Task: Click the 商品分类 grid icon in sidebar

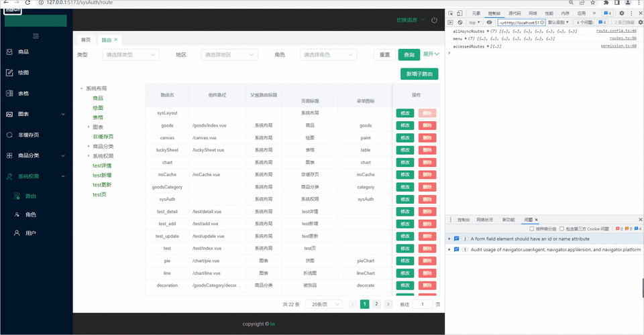Action: [x=9, y=155]
